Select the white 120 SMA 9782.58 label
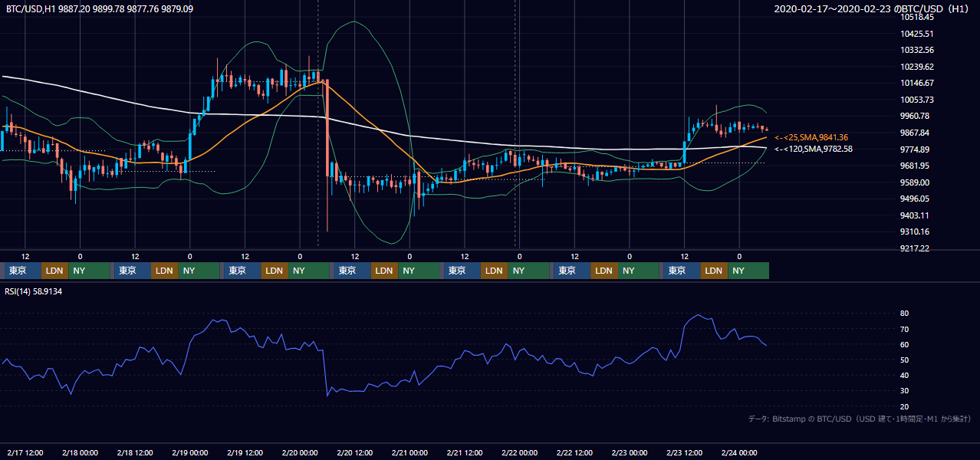 coord(814,149)
